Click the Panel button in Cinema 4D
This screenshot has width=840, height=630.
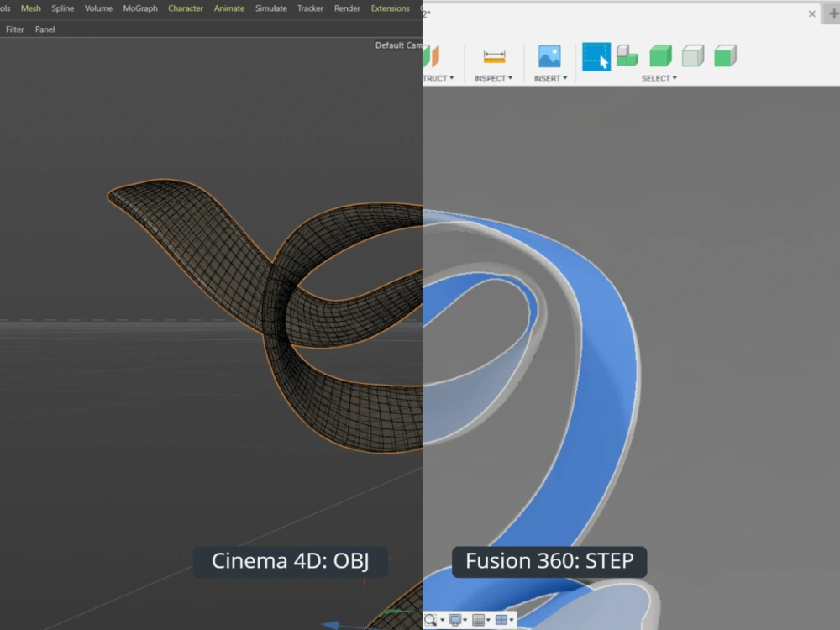click(x=45, y=29)
